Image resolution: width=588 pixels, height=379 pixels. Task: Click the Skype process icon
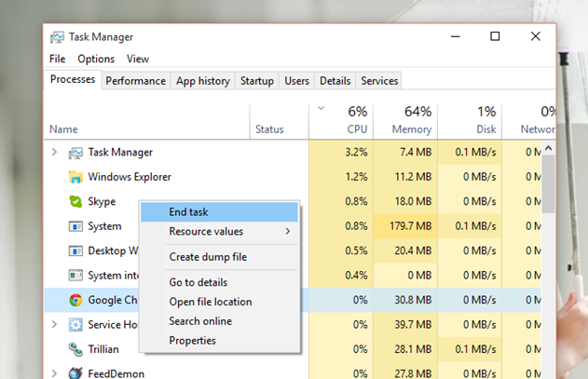(75, 202)
